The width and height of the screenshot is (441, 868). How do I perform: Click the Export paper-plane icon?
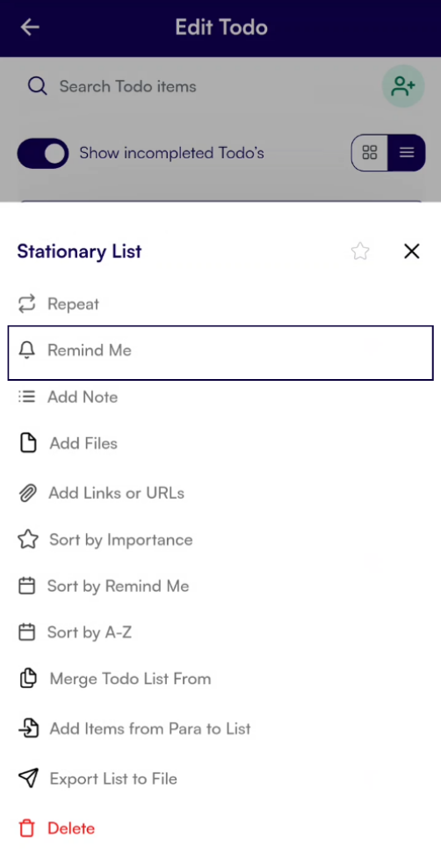click(27, 778)
